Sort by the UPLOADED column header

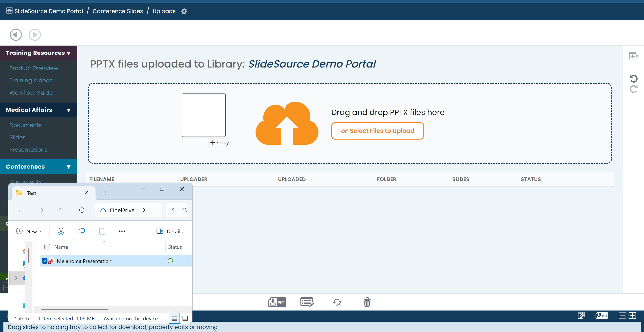coord(291,179)
